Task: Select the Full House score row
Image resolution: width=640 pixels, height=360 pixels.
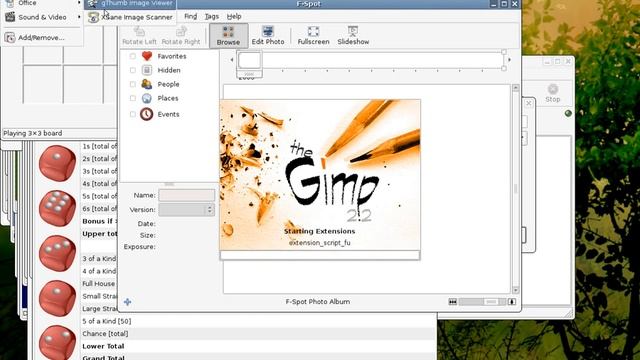Action: [x=99, y=284]
